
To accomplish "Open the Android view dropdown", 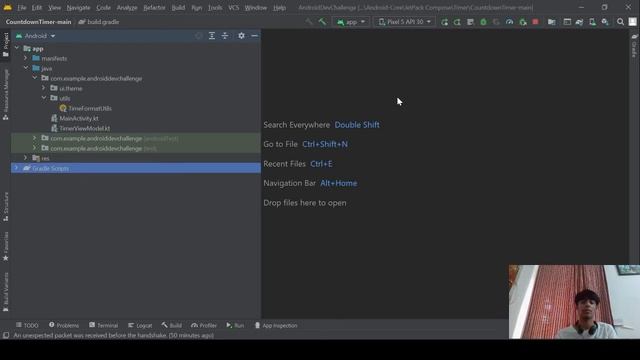I will pyautogui.click(x=36, y=36).
